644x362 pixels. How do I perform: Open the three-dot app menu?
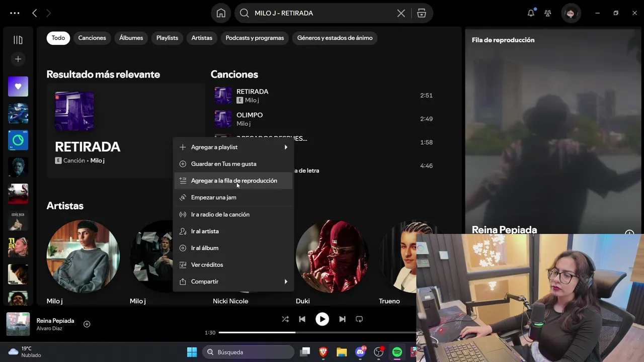15,14
